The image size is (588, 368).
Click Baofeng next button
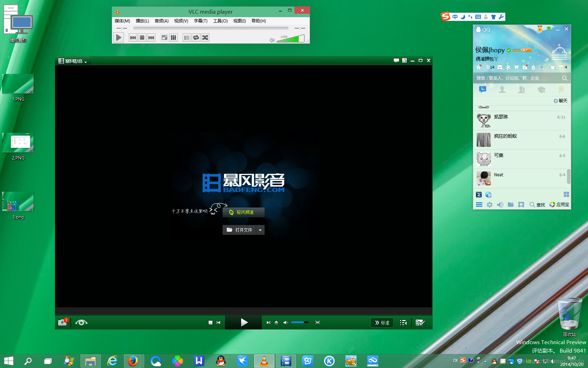268,322
